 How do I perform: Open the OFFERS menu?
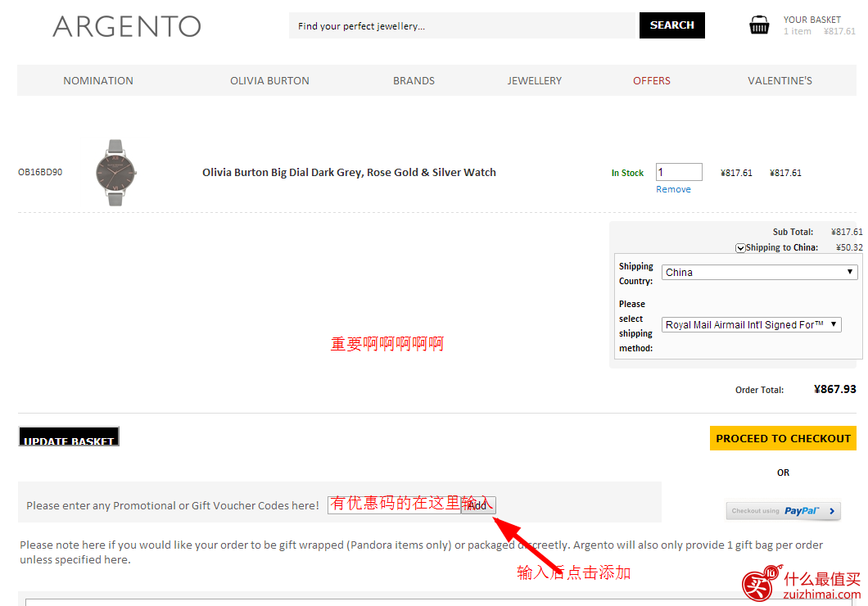pyautogui.click(x=652, y=81)
